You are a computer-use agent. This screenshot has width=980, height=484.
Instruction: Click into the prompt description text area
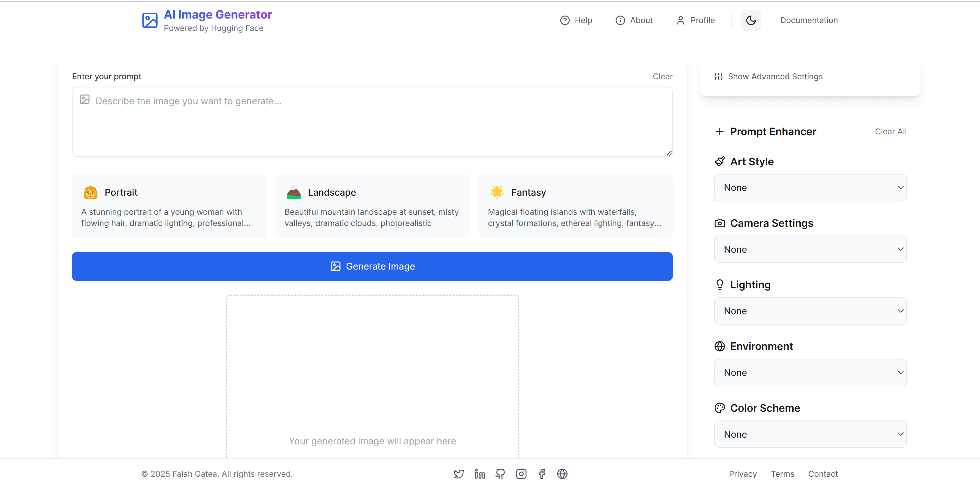pos(372,122)
